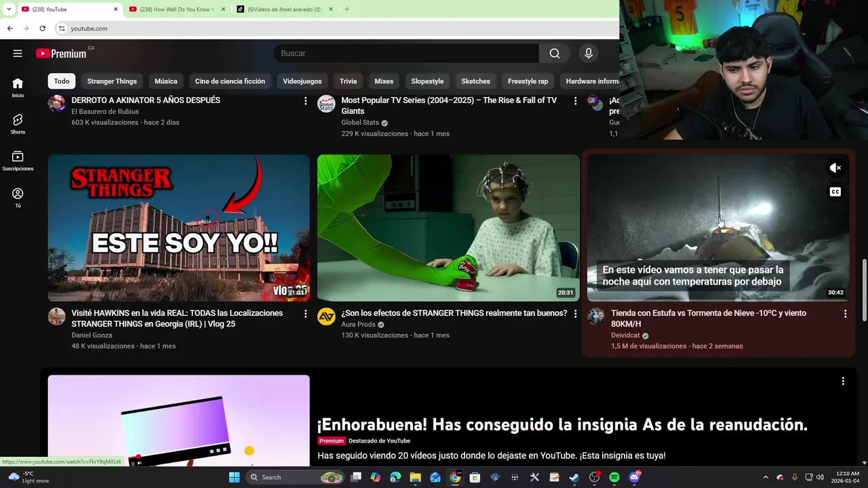This screenshot has height=488, width=868.
Task: Mute toggle on Tienda con Estufa preview
Action: pos(835,168)
